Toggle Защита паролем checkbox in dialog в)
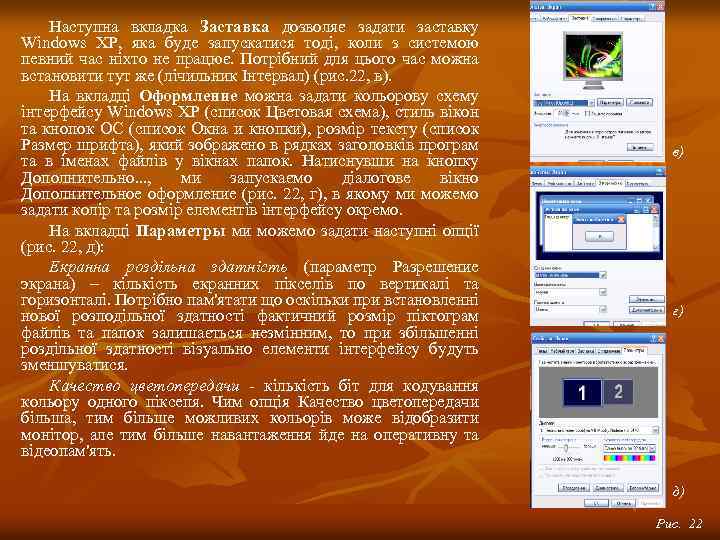Image resolution: width=720 pixels, height=540 pixels. pos(587,113)
